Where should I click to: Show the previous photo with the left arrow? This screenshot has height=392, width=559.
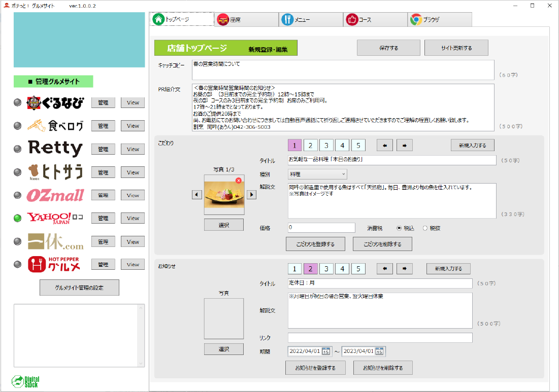point(197,195)
